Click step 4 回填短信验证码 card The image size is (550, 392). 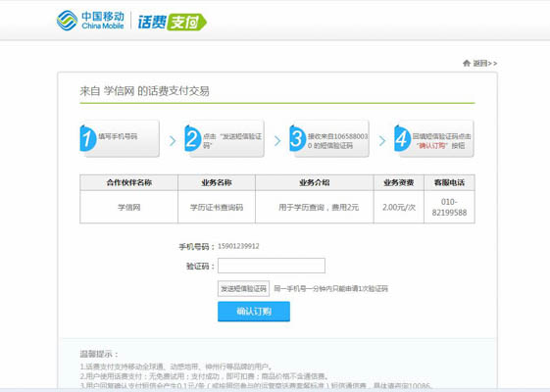pyautogui.click(x=434, y=138)
